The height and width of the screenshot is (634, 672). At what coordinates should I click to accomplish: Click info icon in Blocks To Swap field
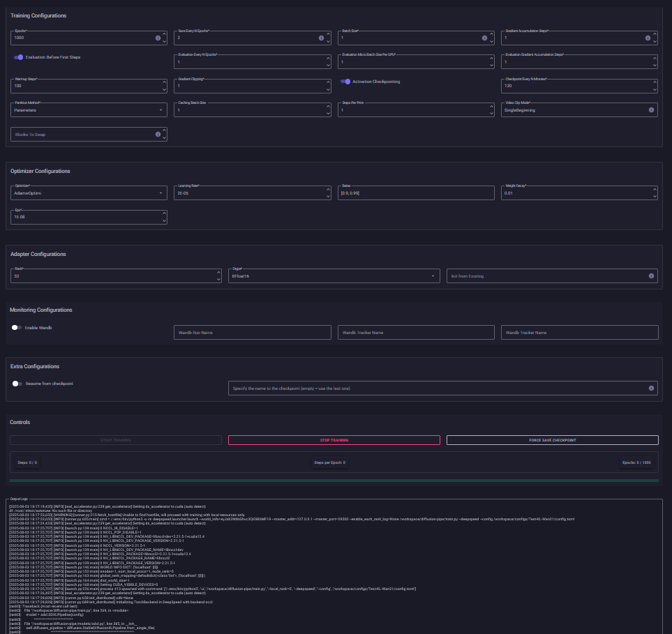click(x=158, y=134)
